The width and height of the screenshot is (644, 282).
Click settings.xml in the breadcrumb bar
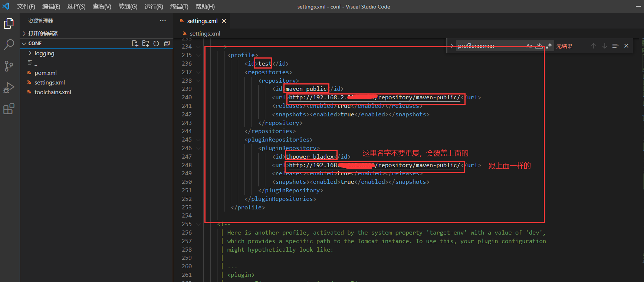(x=205, y=34)
